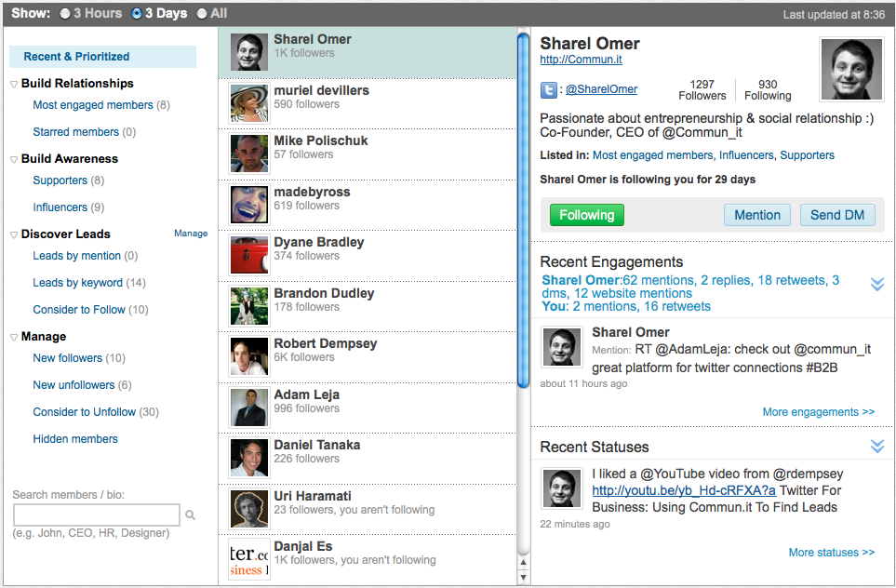
Task: Open the engagement summary with 62 mentions
Action: click(690, 293)
